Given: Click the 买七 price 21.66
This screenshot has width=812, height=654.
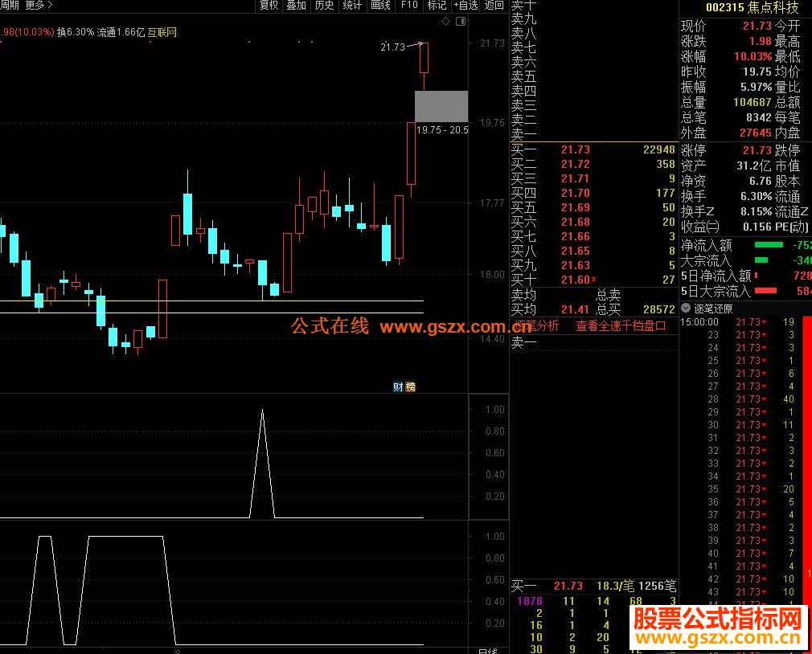Looking at the screenshot, I should click(x=576, y=236).
